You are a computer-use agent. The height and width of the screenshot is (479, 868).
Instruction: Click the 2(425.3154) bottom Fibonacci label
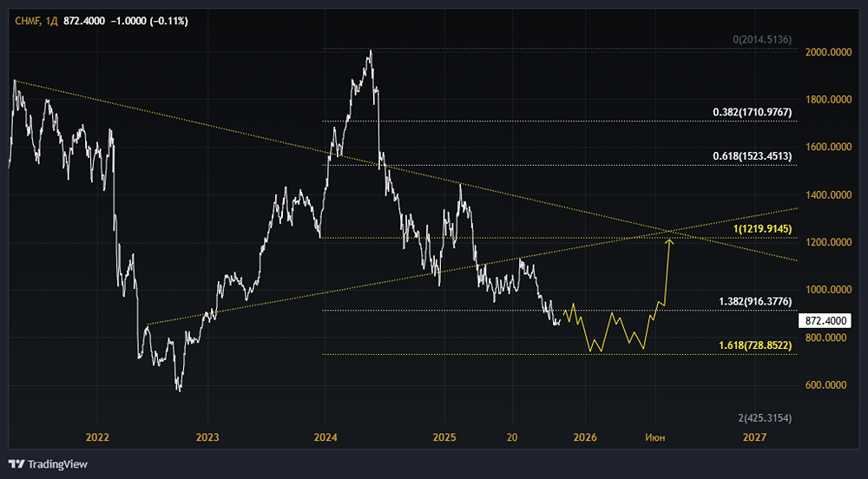(766, 418)
